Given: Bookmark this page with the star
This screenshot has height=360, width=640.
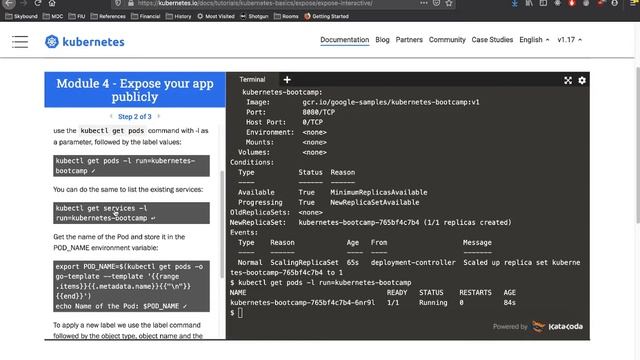Looking at the screenshot, I should [449, 3].
